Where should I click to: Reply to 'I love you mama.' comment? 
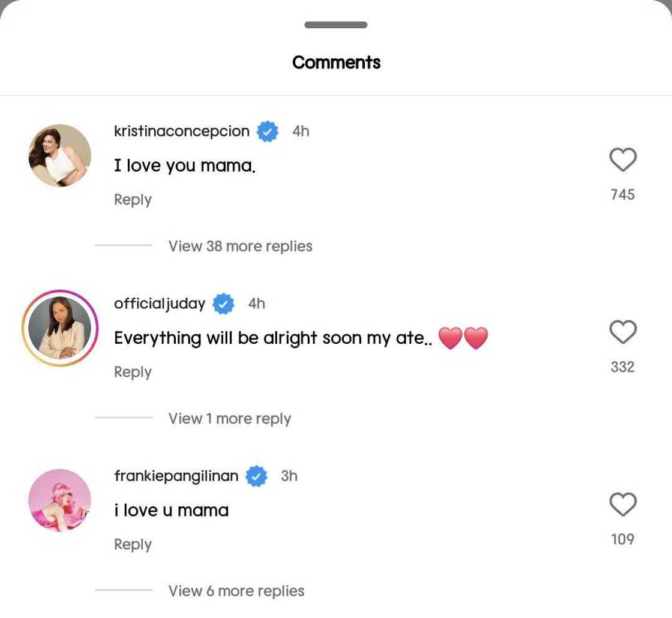coord(133,199)
